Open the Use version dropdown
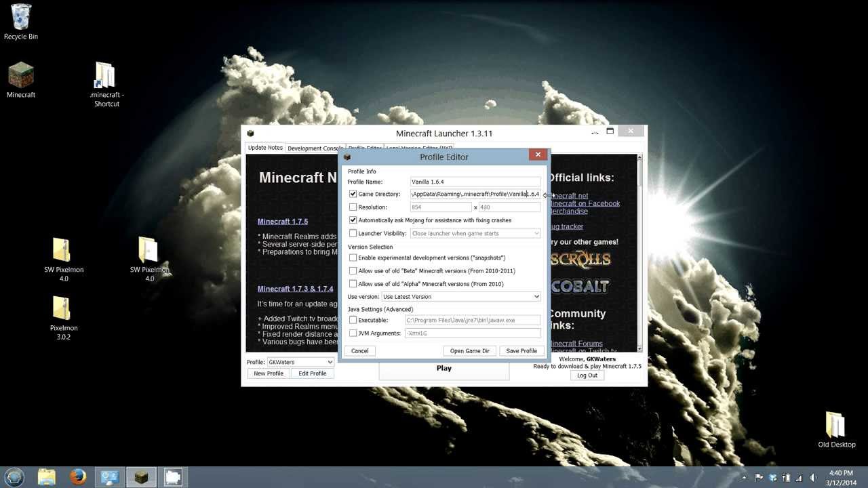 (461, 296)
